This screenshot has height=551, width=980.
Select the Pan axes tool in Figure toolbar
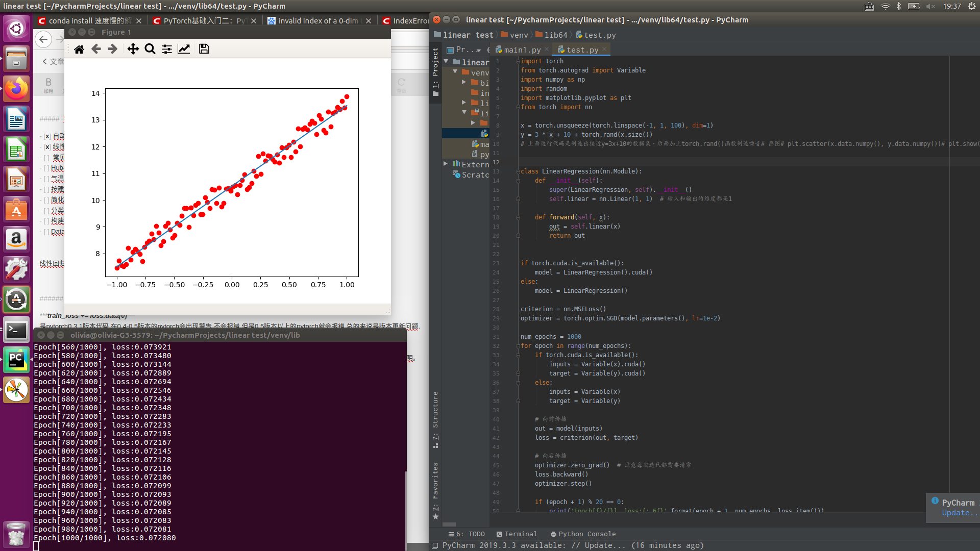pos(133,49)
